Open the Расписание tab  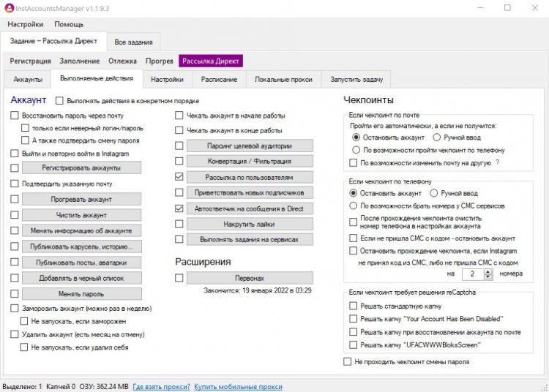220,79
